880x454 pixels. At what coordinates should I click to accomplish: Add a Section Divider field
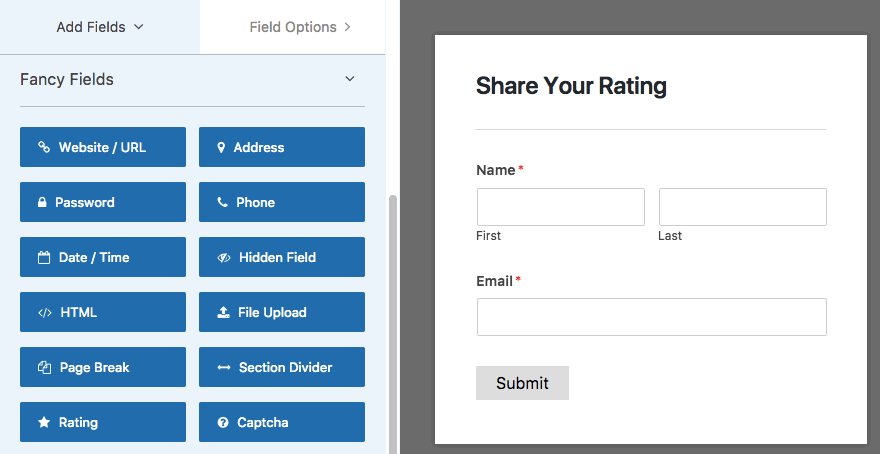tap(282, 367)
